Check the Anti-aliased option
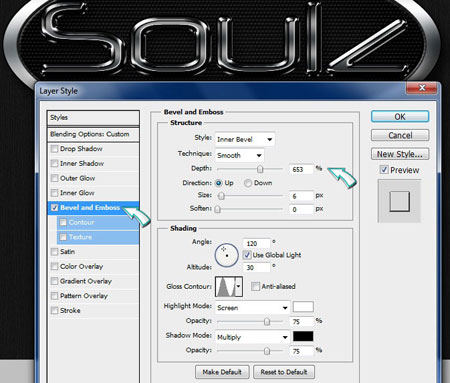Viewport: 450px width, 383px height. click(255, 286)
